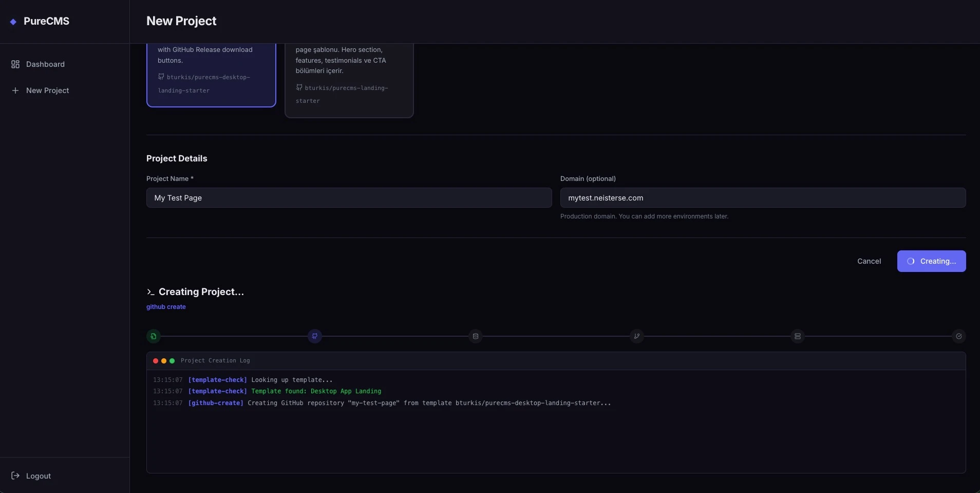Click the PureCMS diamond logo icon
980x493 pixels.
[13, 22]
